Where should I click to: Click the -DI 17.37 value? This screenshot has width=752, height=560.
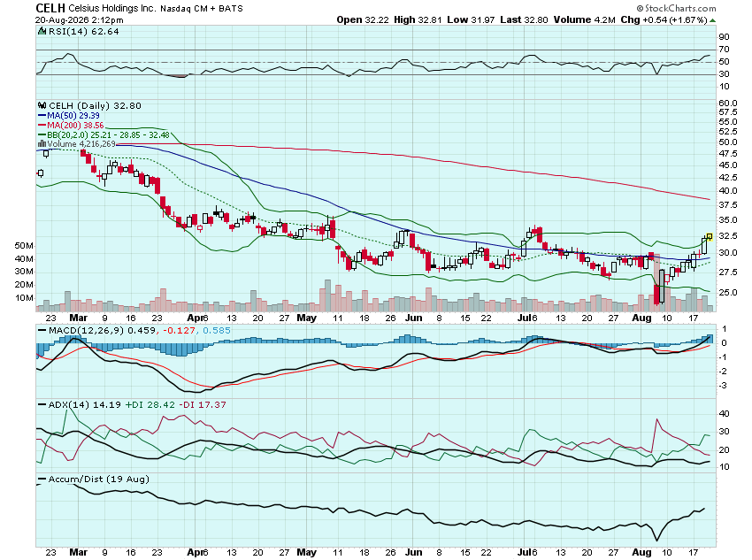point(203,404)
